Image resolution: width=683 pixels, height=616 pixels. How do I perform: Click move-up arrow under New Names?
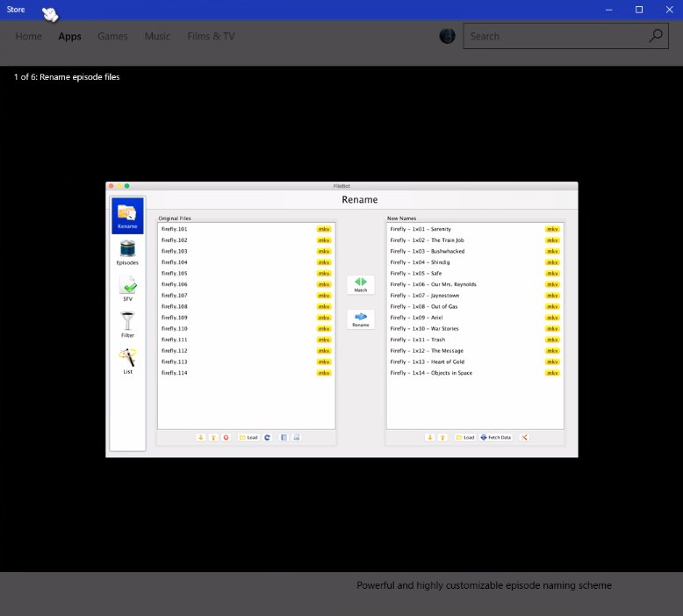(x=442, y=438)
